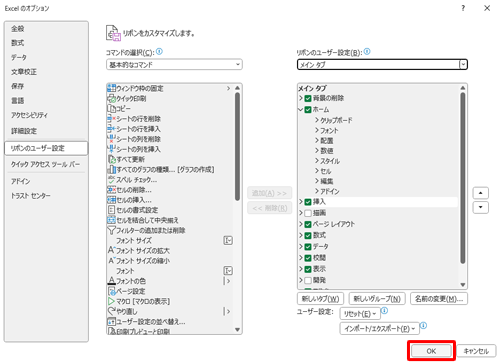500x362 pixels.
Task: Click info icon next to インポート/エクスポート
Action: click(423, 325)
